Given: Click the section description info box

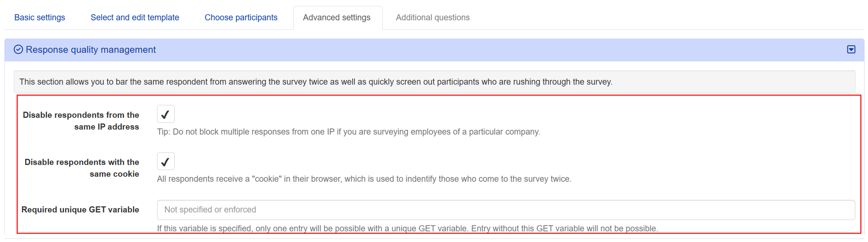Looking at the screenshot, I should 434,82.
